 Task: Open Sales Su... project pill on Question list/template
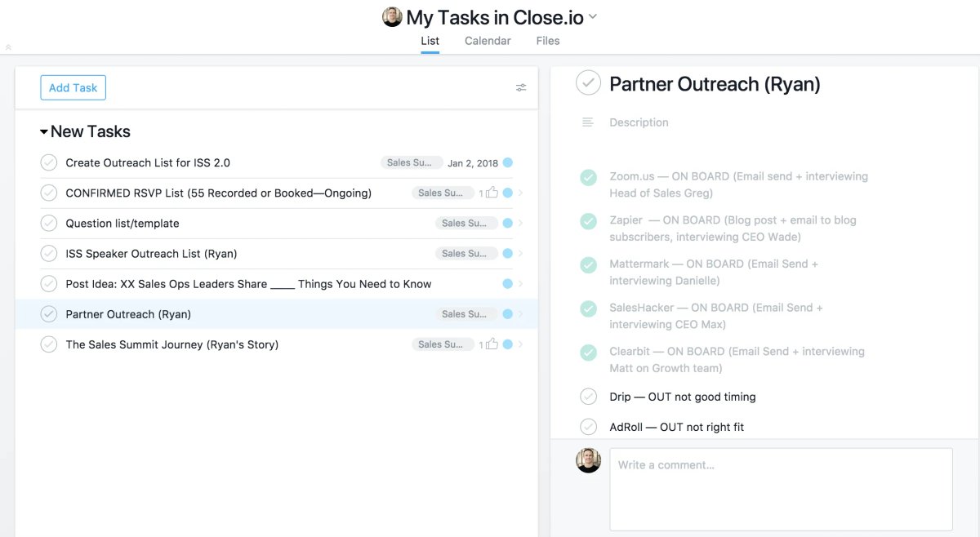tap(465, 224)
